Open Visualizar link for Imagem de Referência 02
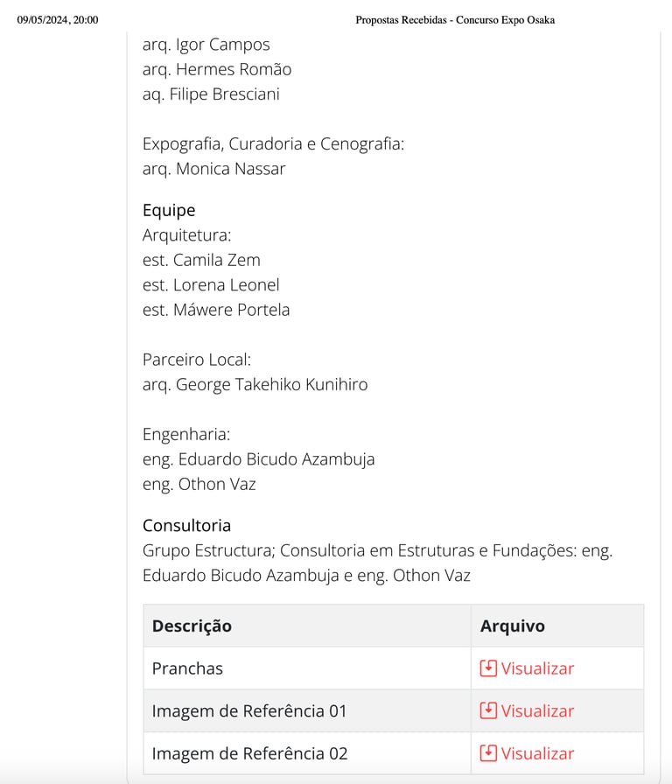The width and height of the screenshot is (672, 784). 537,753
